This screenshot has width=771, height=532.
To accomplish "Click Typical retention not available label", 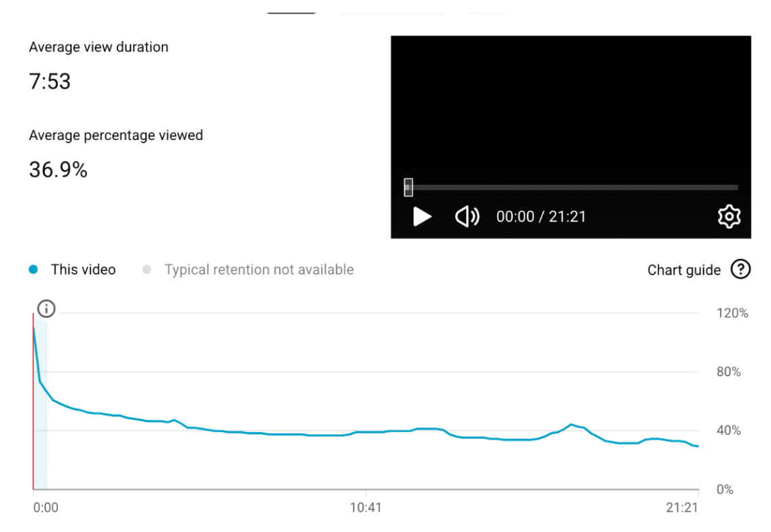I will (259, 270).
